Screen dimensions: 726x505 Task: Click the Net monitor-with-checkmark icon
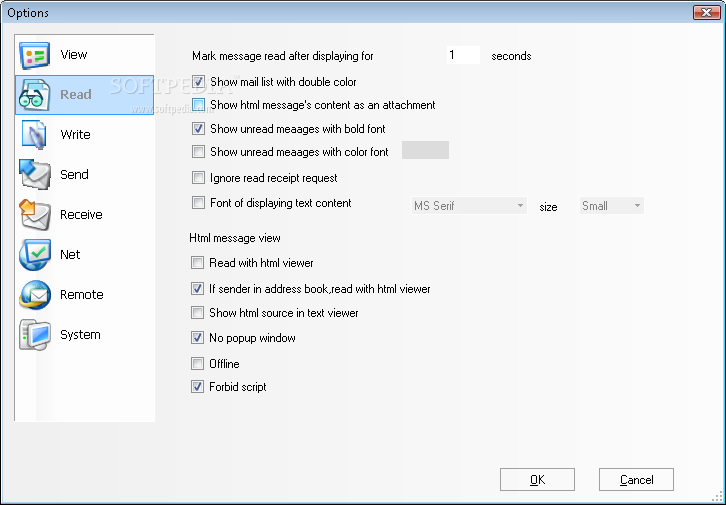point(34,255)
